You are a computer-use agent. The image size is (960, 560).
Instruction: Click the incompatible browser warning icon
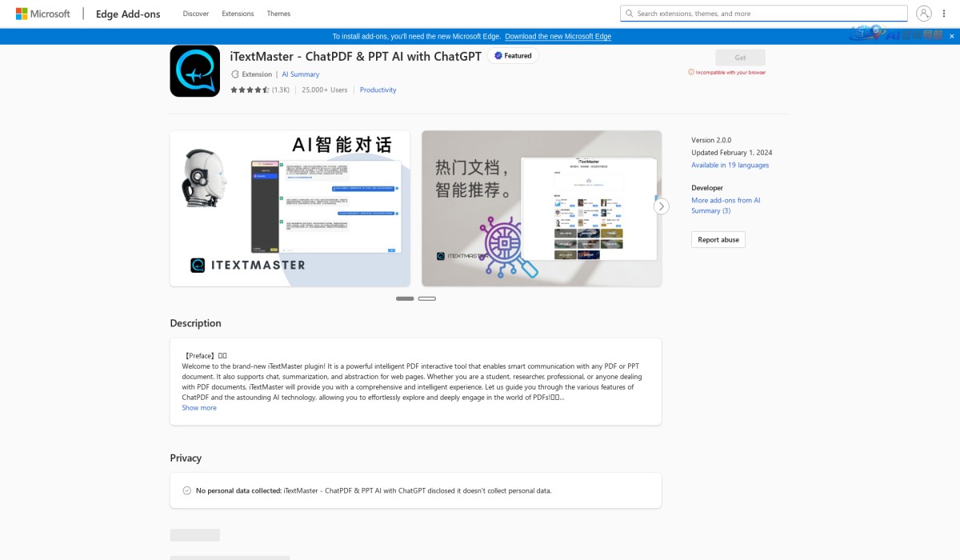coord(690,71)
